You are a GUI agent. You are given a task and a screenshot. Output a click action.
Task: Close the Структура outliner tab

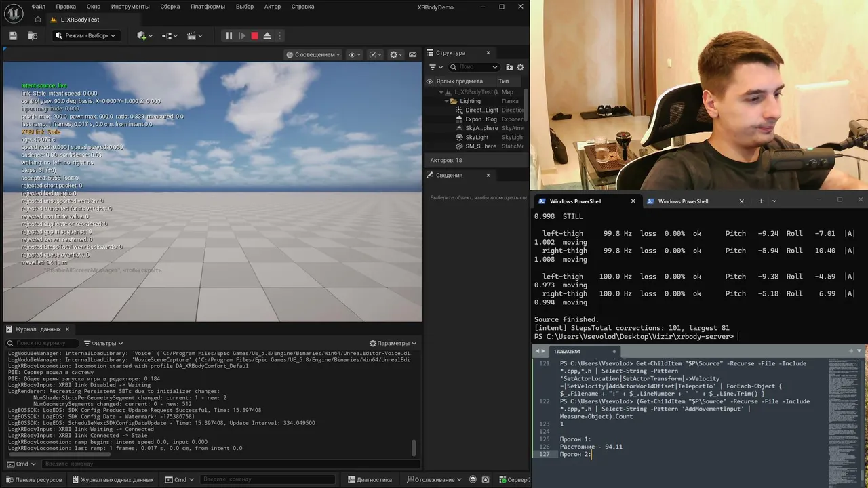(x=488, y=52)
